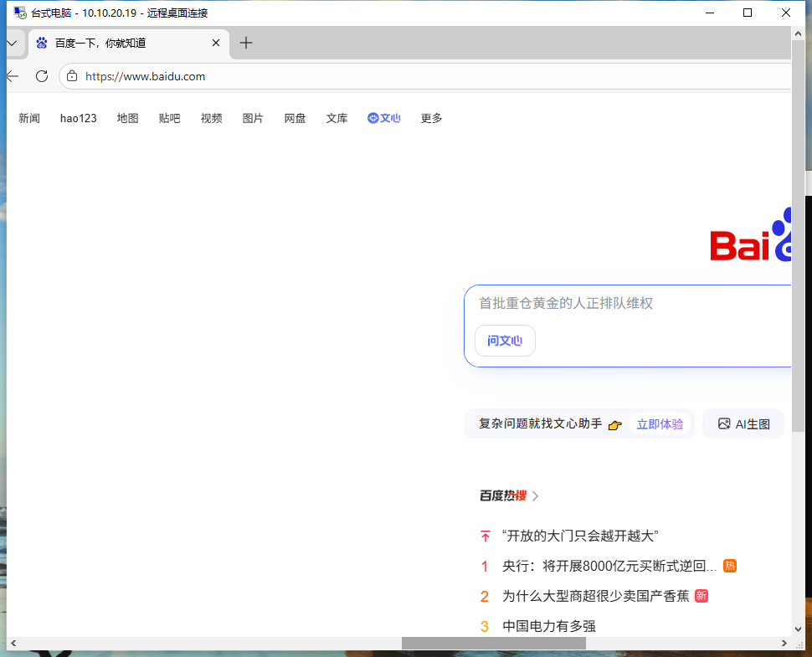Image resolution: width=812 pixels, height=657 pixels.
Task: Open the 文心 link with icon
Action: click(x=383, y=119)
